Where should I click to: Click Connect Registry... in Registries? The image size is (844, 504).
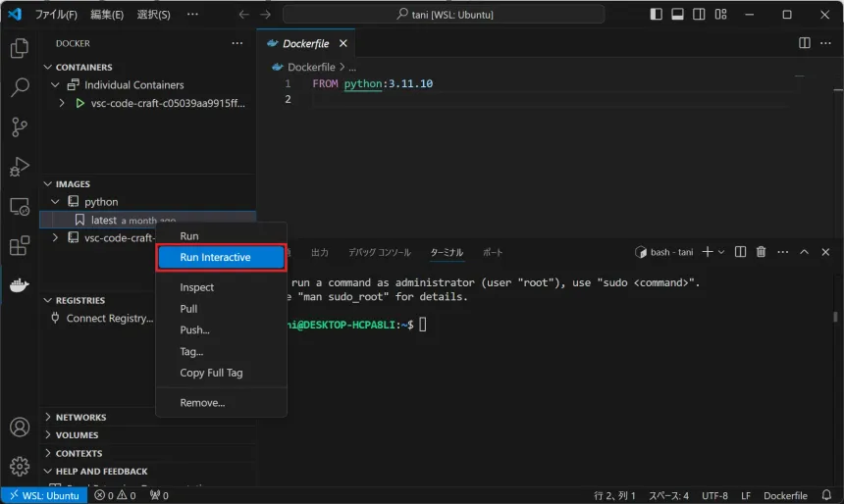109,319
